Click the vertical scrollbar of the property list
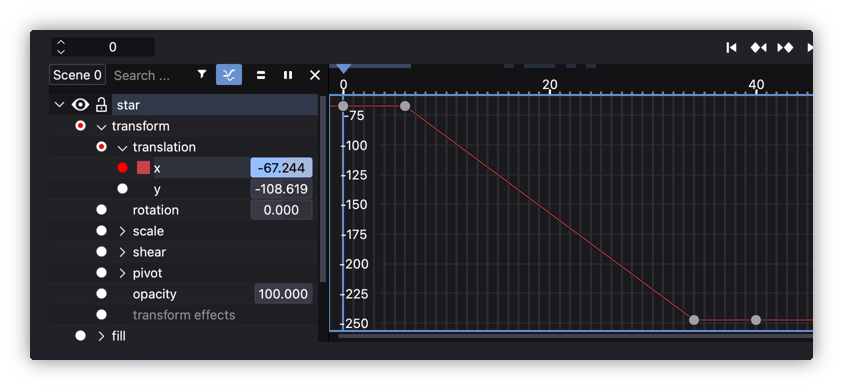Screen dimensions: 843x390 (323, 189)
